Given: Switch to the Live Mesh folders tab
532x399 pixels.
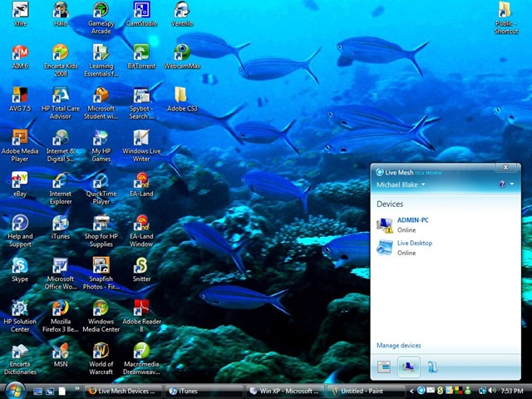Looking at the screenshot, I should point(432,367).
